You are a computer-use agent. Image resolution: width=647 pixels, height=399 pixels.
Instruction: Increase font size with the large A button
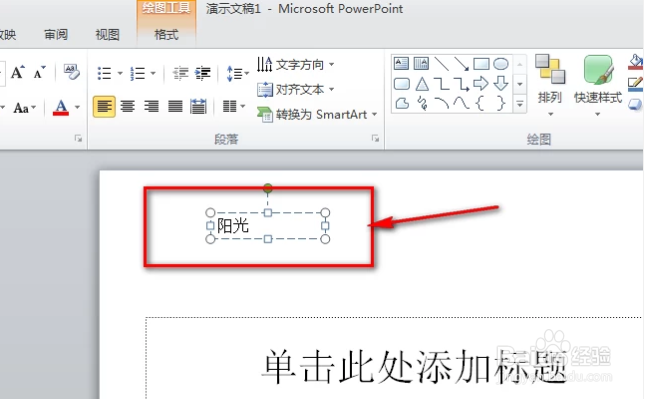click(17, 73)
